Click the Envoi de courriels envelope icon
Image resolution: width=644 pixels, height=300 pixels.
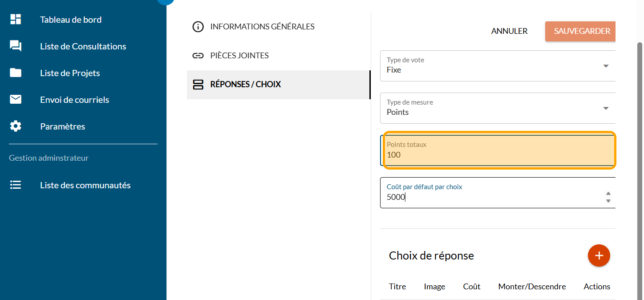coord(16,100)
